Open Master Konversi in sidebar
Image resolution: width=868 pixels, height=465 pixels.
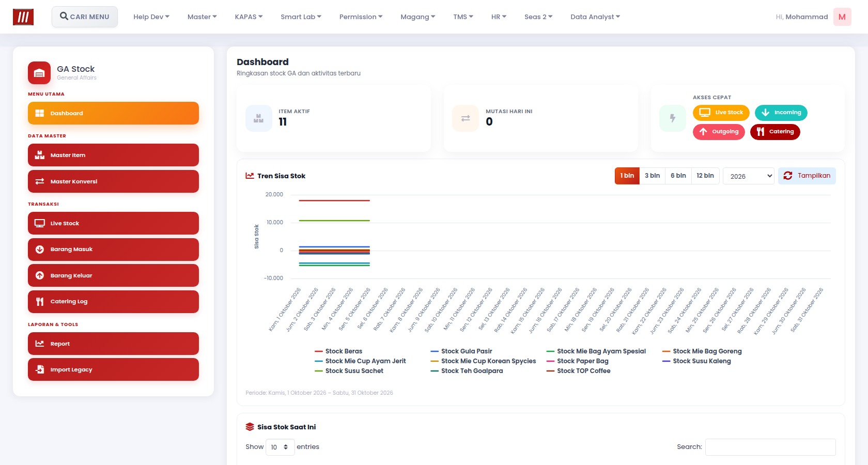tap(113, 181)
